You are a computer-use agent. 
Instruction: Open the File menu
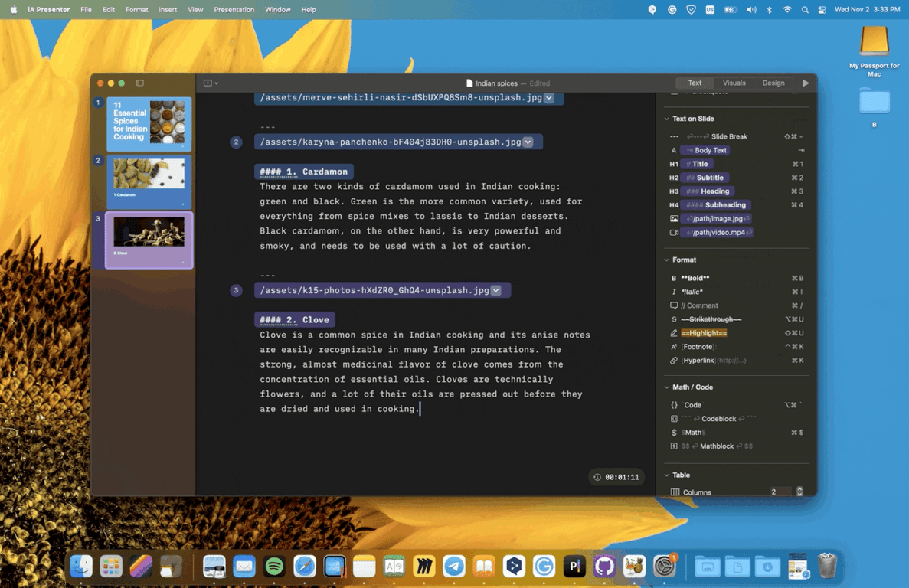[86, 9]
